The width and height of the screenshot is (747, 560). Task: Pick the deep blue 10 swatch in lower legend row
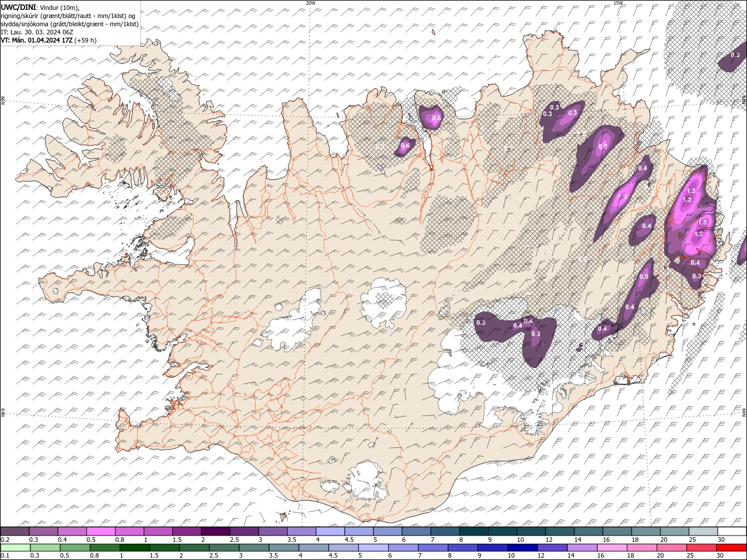click(522, 547)
